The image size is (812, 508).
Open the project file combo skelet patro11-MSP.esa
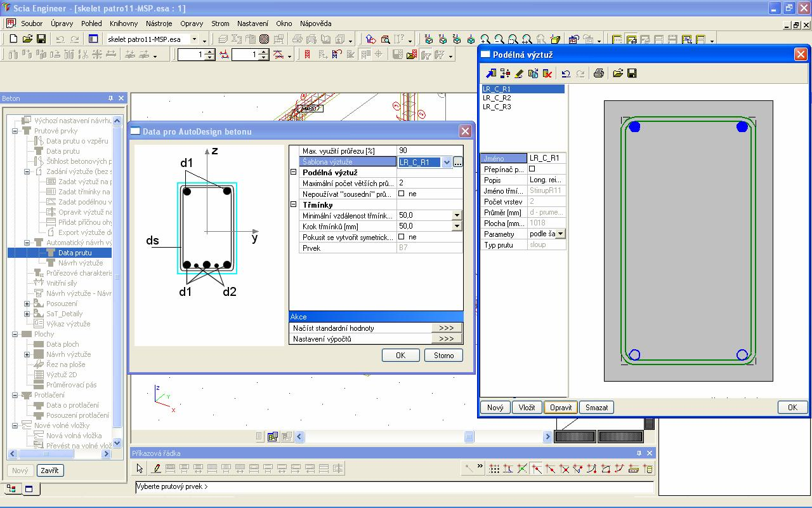click(x=194, y=39)
